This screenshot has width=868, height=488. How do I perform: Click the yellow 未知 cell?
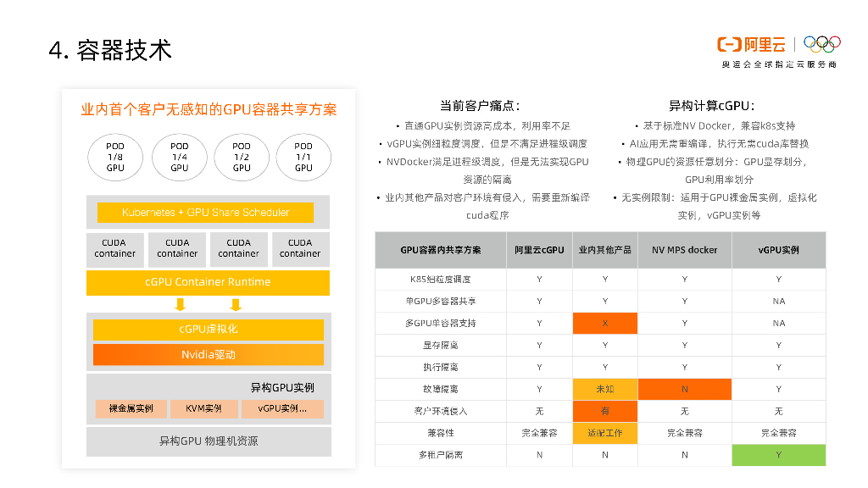tap(605, 389)
